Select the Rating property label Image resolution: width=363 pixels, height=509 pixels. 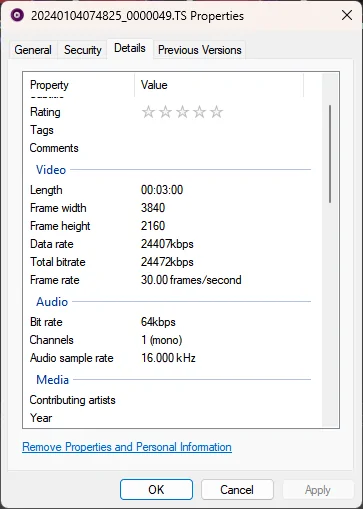[45, 112]
